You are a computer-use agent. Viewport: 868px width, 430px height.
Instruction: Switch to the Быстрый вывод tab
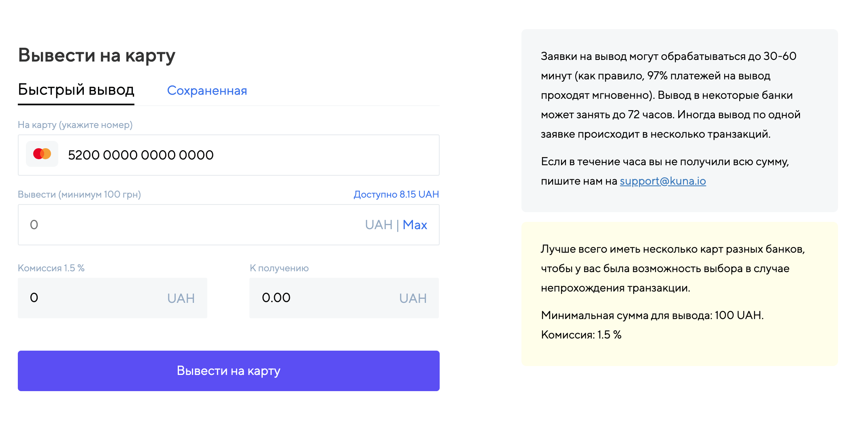point(76,90)
